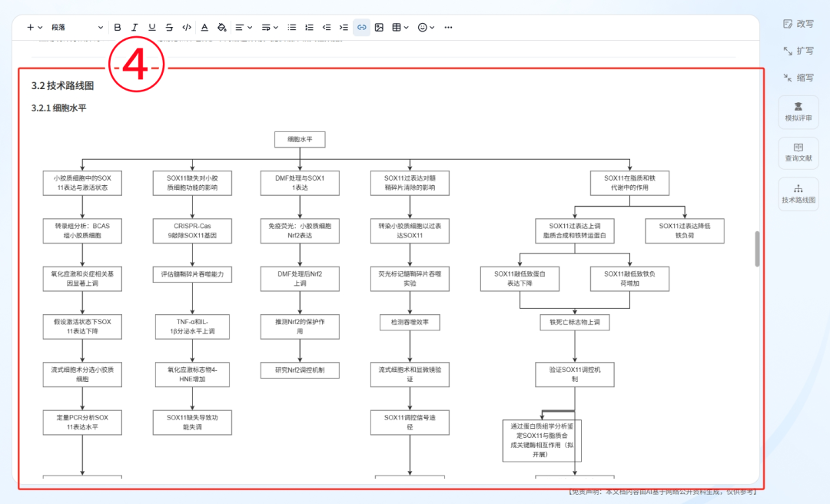Image resolution: width=830 pixels, height=504 pixels.
Task: Select the SOX11调控信号途径 node
Action: point(410,423)
